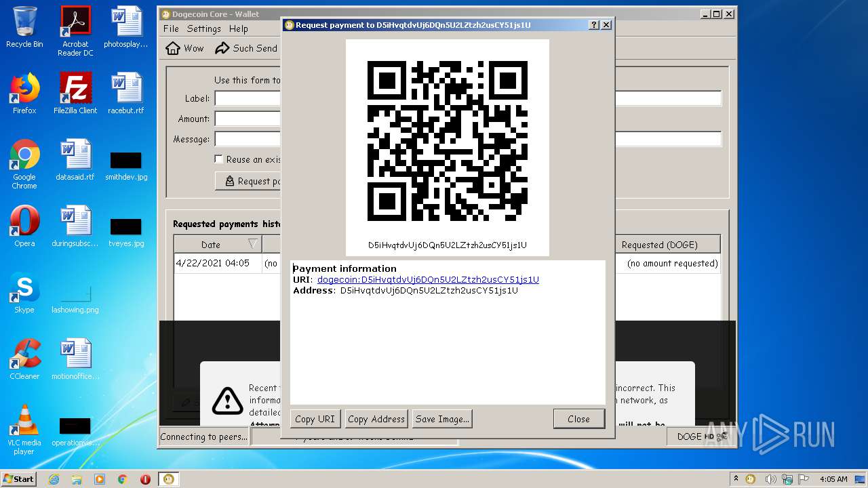Open the smithdev.jpg desktop file
This screenshot has height=488, width=868.
coord(126,167)
